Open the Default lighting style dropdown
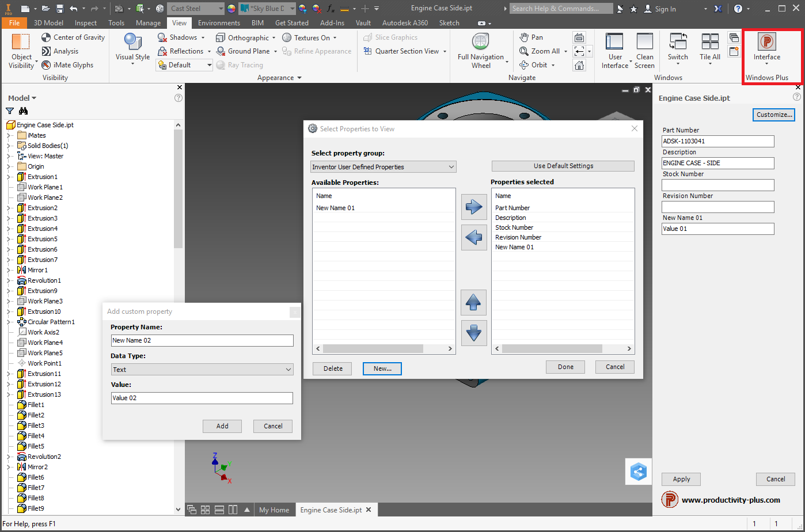Screen dimensions: 805x532 tap(184, 65)
